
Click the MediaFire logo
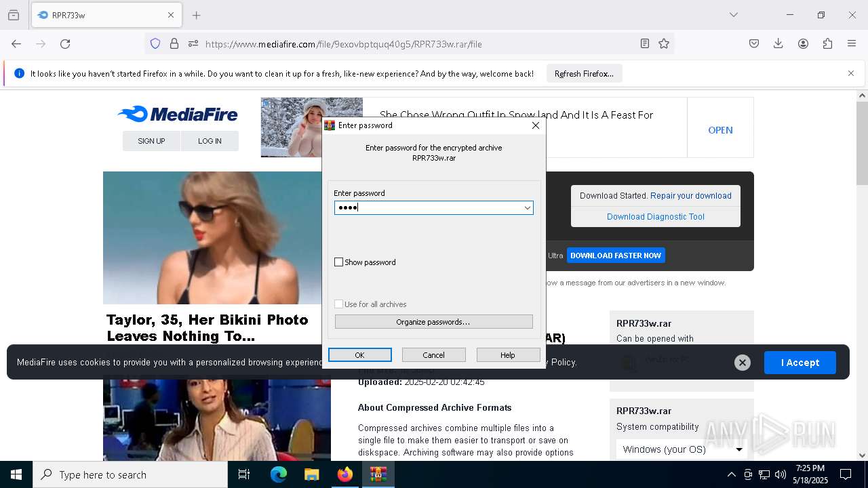point(178,114)
